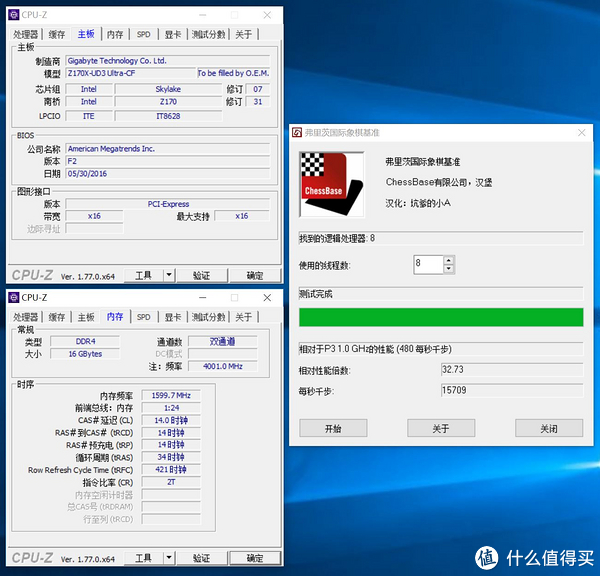The image size is (600, 576).
Task: Open SPD tab in bottom CPU-Z window
Action: pyautogui.click(x=143, y=317)
